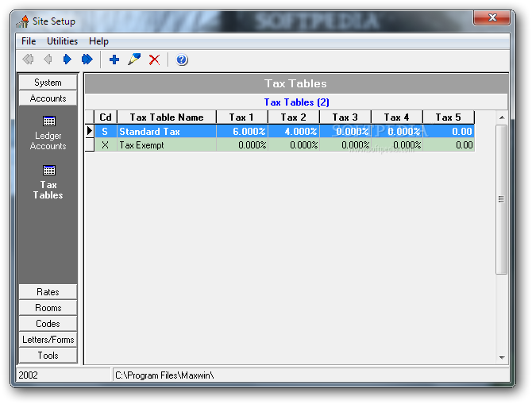Click the Tax 4 column header

click(x=397, y=117)
